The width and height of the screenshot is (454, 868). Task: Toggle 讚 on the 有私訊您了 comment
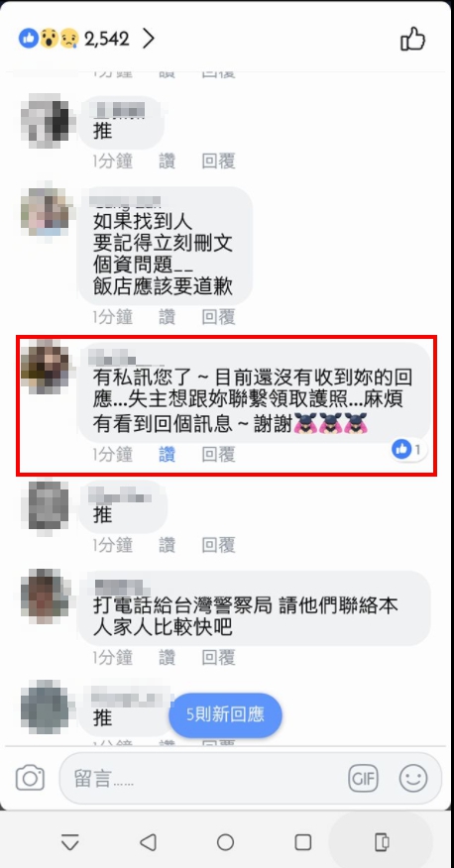coord(168,455)
